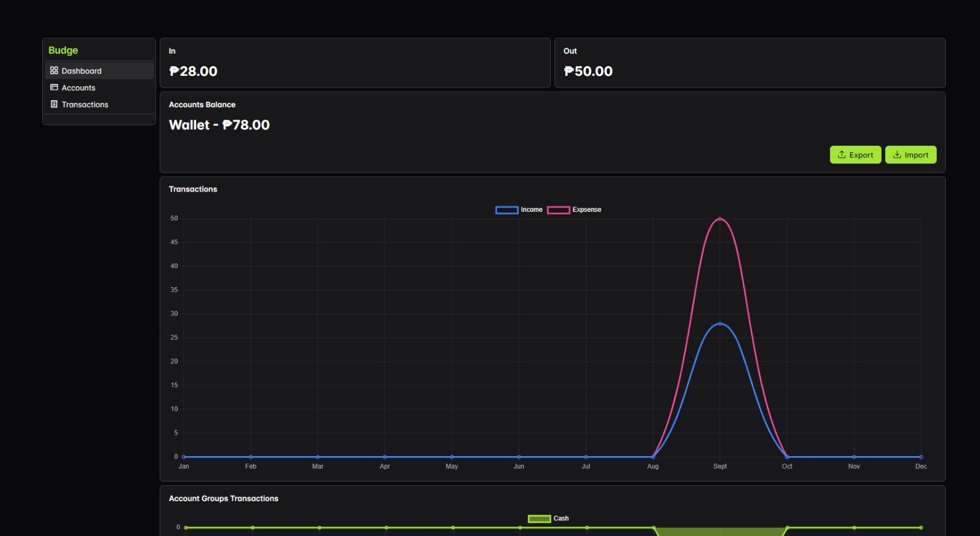
Task: Go to the Accounts page
Action: 99,87
